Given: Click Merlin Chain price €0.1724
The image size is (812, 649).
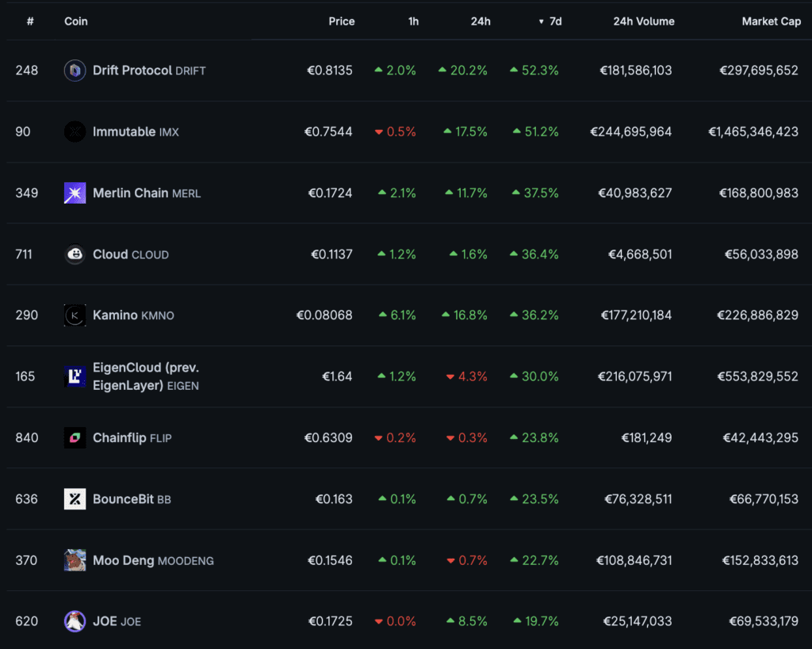Looking at the screenshot, I should point(330,193).
